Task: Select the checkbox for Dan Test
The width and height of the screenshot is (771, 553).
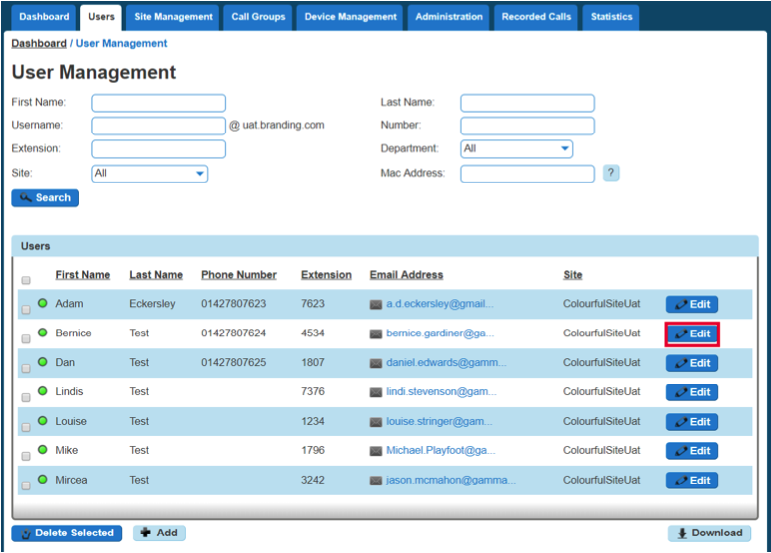Action: pos(26,368)
